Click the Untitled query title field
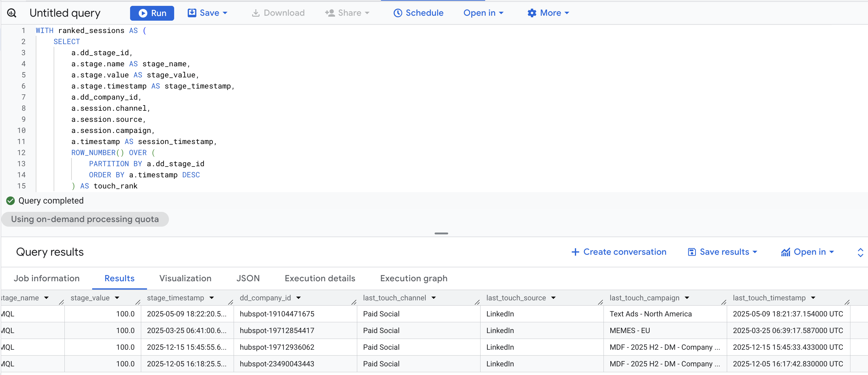The width and height of the screenshot is (868, 375). point(65,13)
